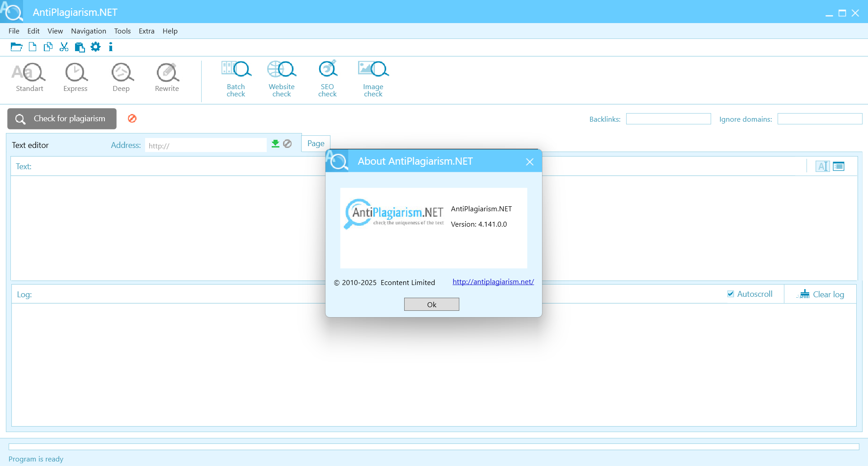Open the Tools menu
The height and width of the screenshot is (466, 868).
point(123,31)
